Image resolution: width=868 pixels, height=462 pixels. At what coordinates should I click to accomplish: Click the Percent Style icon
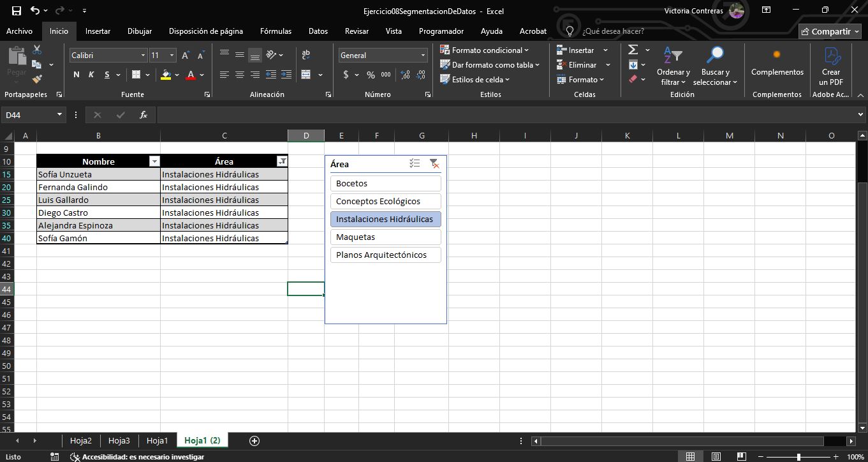pos(371,75)
